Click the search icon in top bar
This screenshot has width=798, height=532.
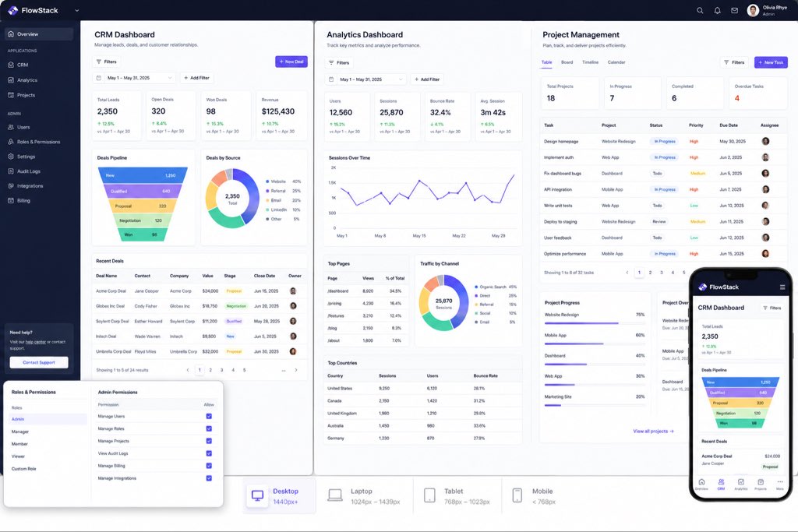click(700, 10)
